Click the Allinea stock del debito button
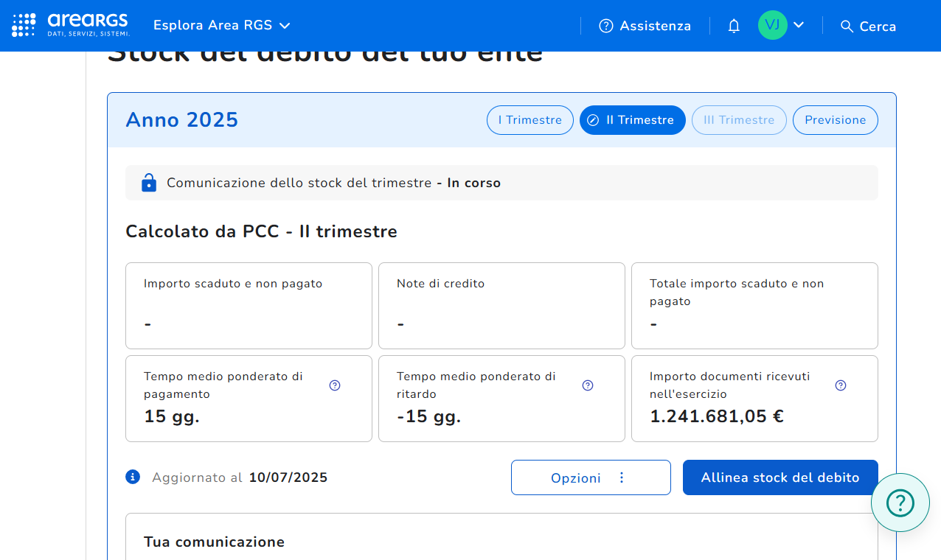This screenshot has width=941, height=560. (780, 477)
